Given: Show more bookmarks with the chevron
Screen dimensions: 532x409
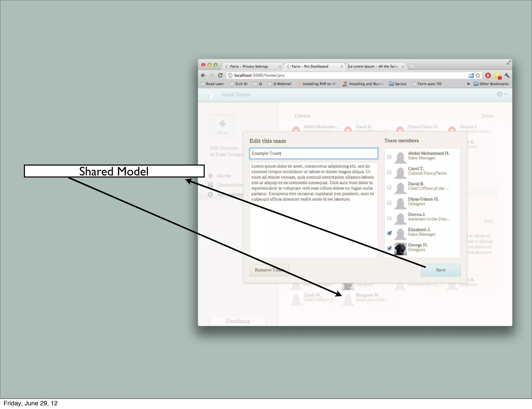Looking at the screenshot, I should click(x=468, y=84).
